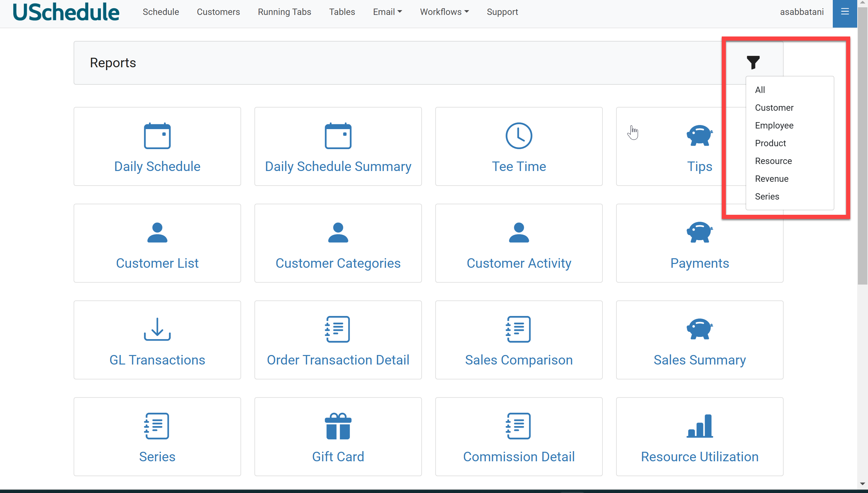Click the USchedule logo
This screenshot has width=868, height=493.
[x=66, y=12]
